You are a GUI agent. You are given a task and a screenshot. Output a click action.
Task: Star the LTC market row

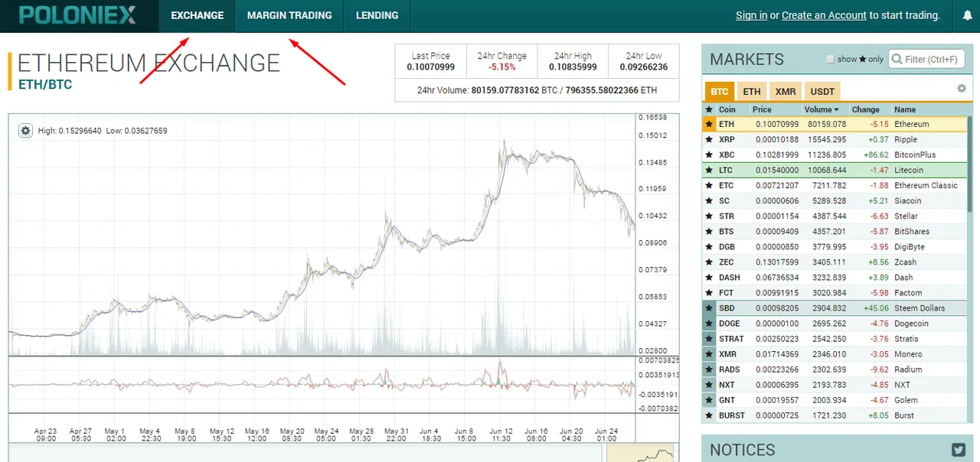(709, 170)
